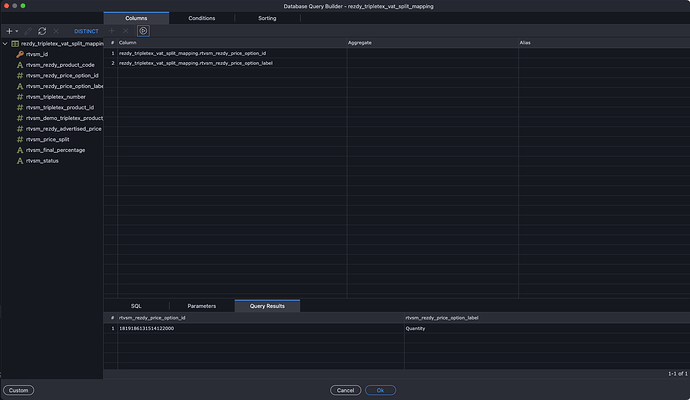This screenshot has height=400, width=690.
Task: Open the Parameters tab
Action: coord(202,306)
